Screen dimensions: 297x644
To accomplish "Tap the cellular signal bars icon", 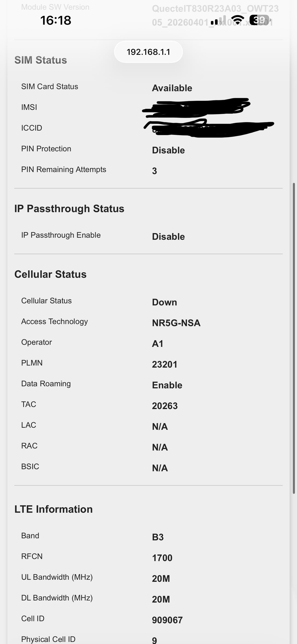I will [x=218, y=20].
